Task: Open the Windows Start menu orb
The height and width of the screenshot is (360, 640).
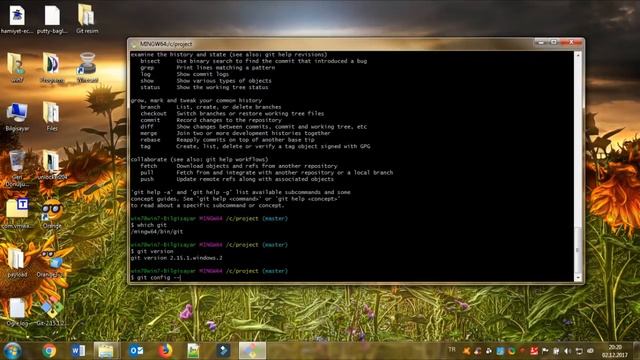Action: pos(12,351)
